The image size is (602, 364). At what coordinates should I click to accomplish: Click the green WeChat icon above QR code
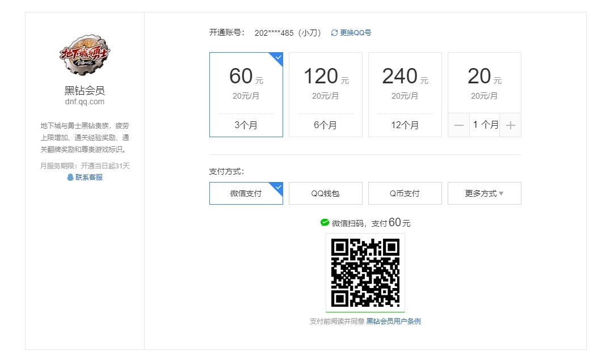(x=325, y=223)
